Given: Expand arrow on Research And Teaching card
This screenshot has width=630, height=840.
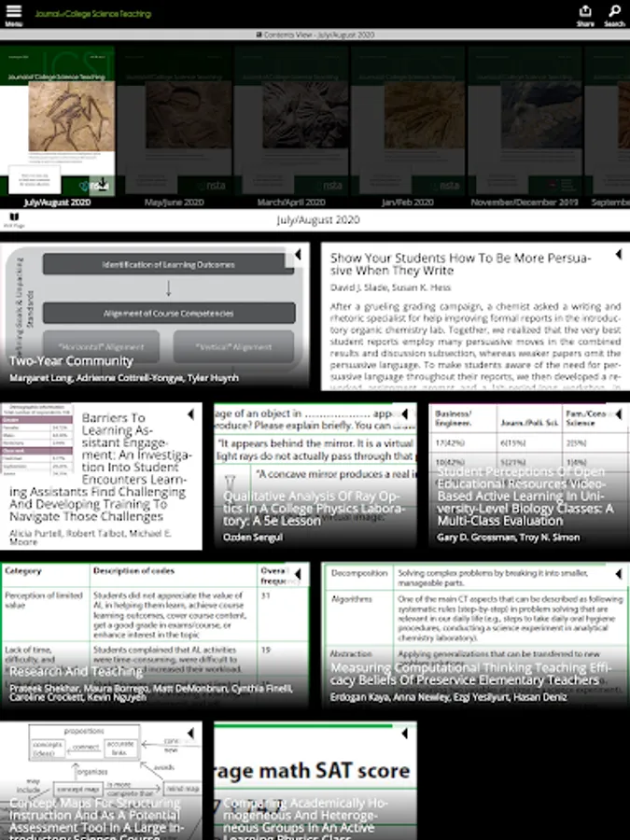Looking at the screenshot, I should pos(298,574).
